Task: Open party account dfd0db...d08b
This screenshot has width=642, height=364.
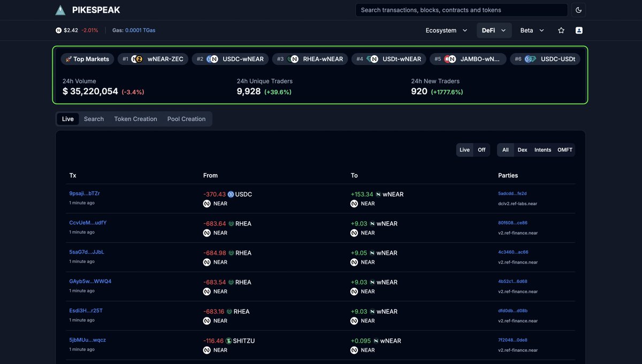Action: [513, 311]
